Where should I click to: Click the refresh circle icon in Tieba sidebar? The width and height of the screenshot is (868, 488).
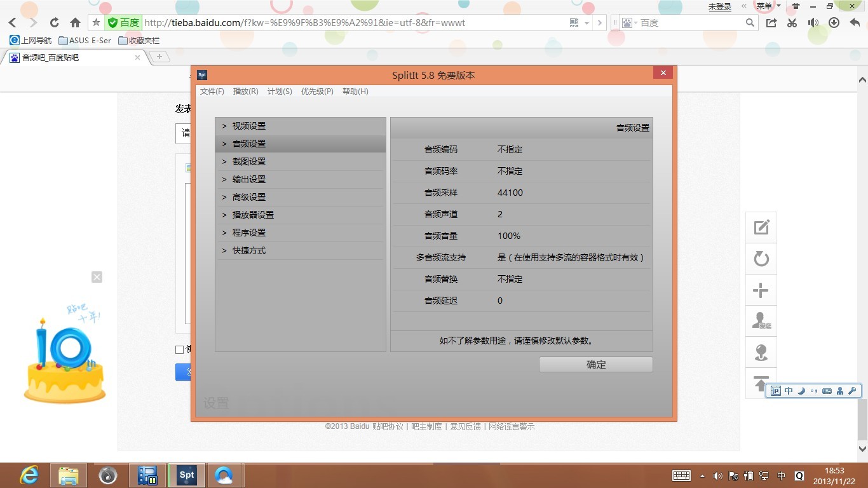[761, 259]
